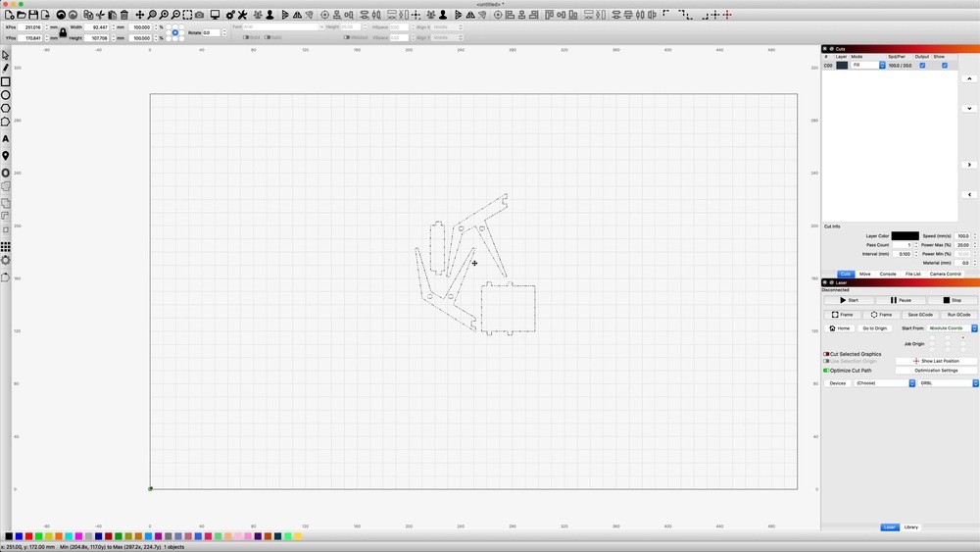Select the four-arrow Pan view tool

[x=140, y=15]
